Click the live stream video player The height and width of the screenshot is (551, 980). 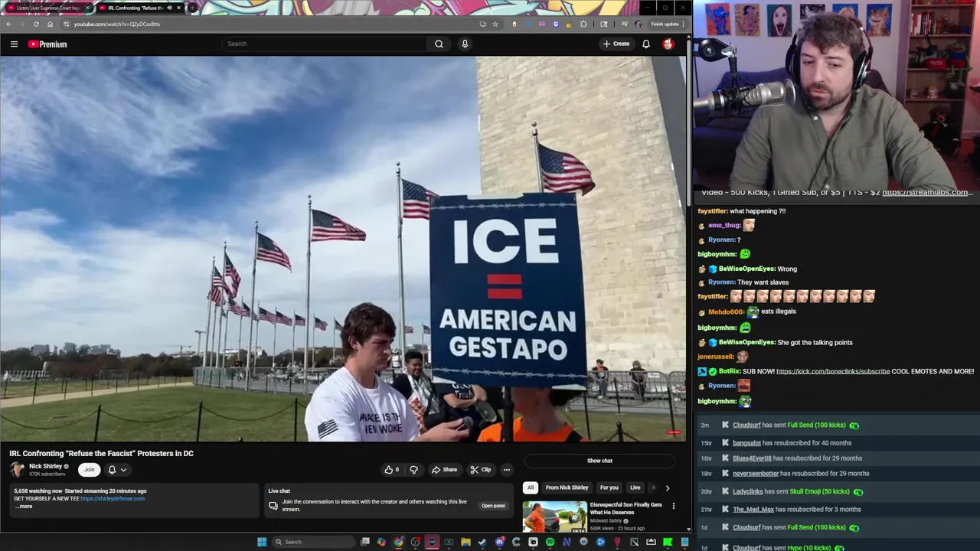pyautogui.click(x=343, y=249)
